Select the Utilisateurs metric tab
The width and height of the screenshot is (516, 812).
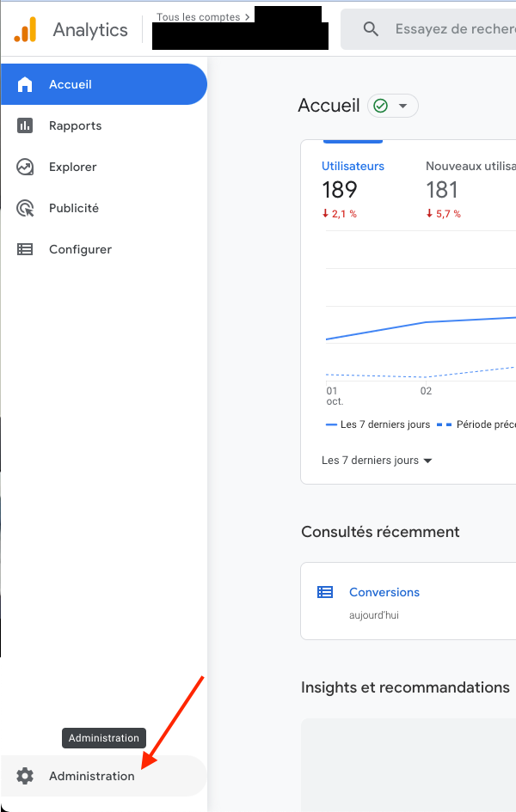click(353, 166)
